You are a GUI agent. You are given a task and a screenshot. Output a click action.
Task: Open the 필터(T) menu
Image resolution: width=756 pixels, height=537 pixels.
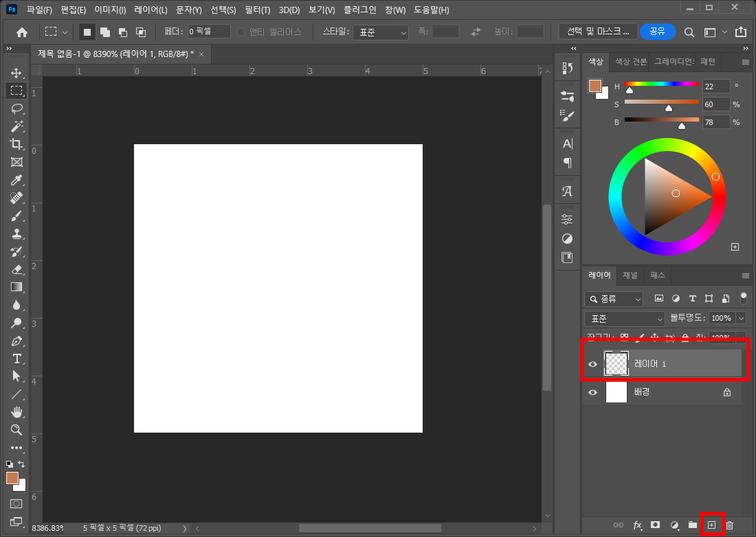(x=258, y=10)
